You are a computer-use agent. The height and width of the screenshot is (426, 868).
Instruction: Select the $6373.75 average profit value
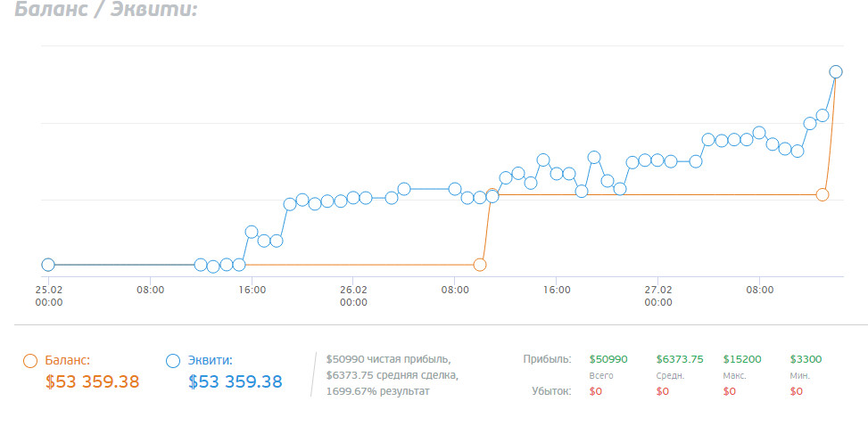(x=680, y=359)
